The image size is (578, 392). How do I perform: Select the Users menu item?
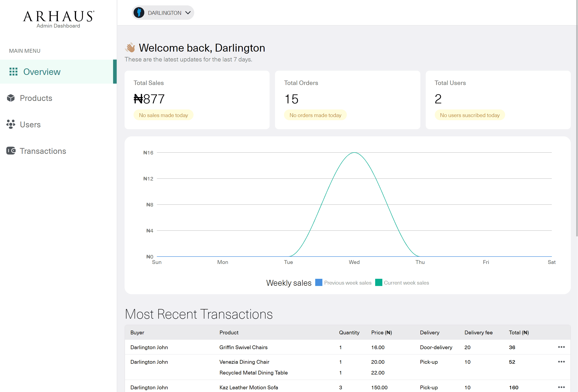click(x=30, y=124)
